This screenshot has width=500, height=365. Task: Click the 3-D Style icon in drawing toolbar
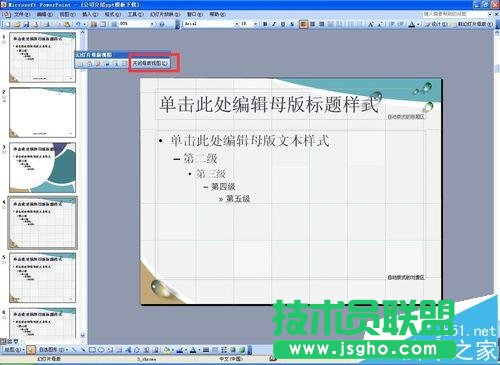tap(242, 350)
